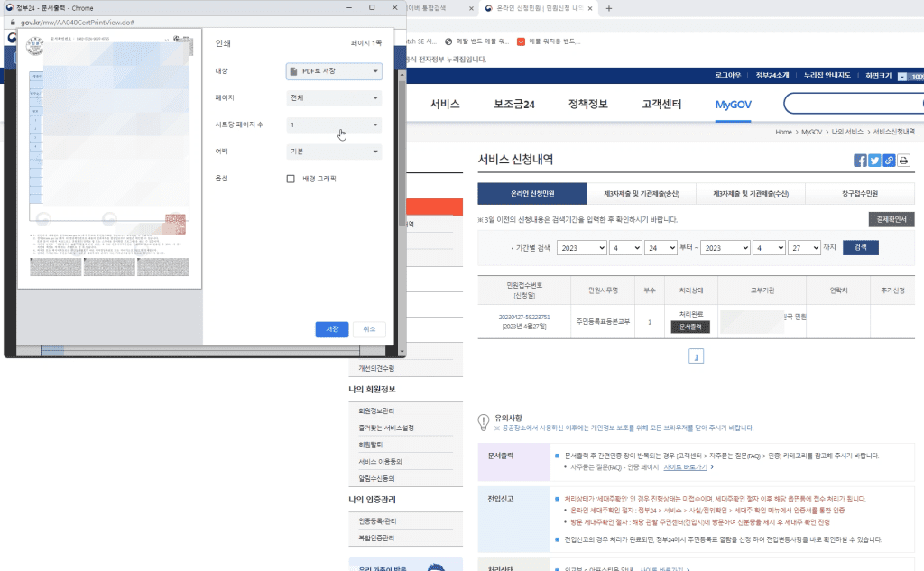Open 회원탈퇴 in sidebar
The width and height of the screenshot is (924, 571).
pos(370,445)
